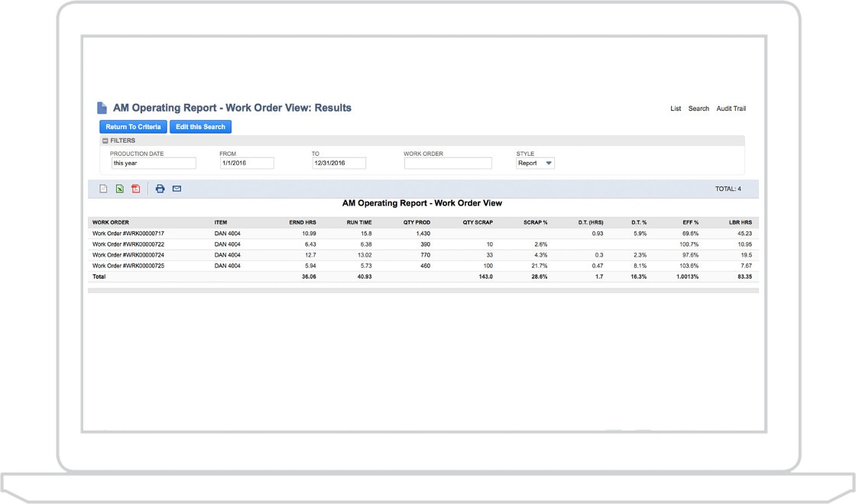This screenshot has height=504, width=856.
Task: Export the report as plain text file
Action: pyautogui.click(x=103, y=189)
